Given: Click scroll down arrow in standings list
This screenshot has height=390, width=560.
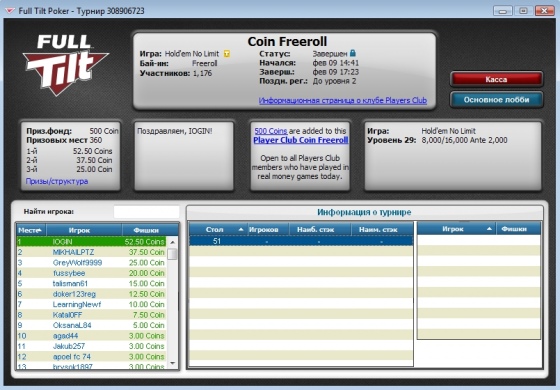Looking at the screenshot, I should click(172, 363).
